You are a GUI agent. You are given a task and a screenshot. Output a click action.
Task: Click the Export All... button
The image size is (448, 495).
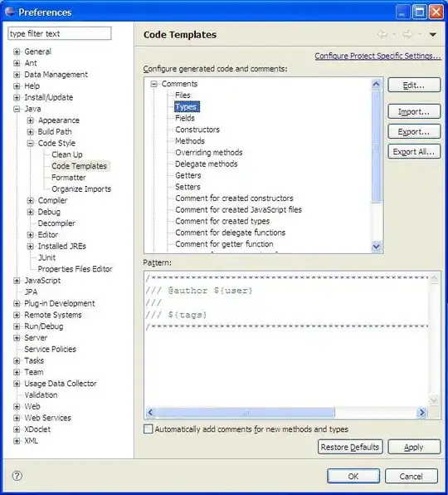coord(414,151)
